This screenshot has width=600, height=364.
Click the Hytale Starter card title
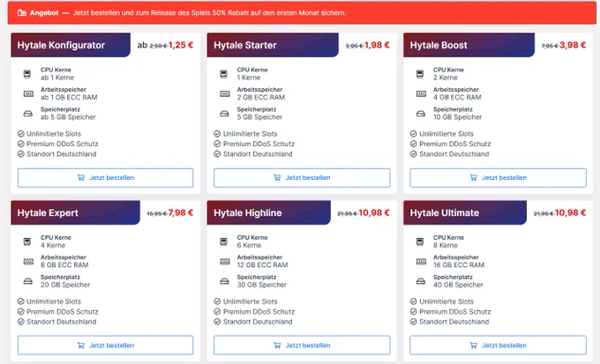point(245,45)
